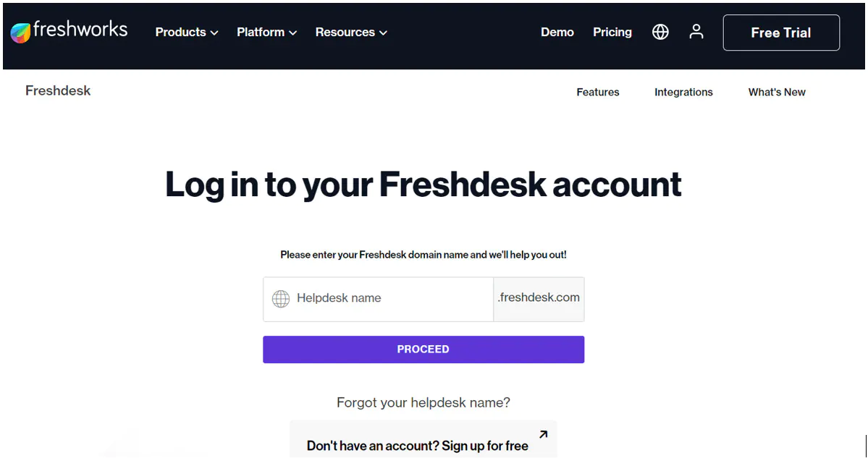Expand the Products dropdown menu
The image size is (868, 461).
[x=186, y=33]
